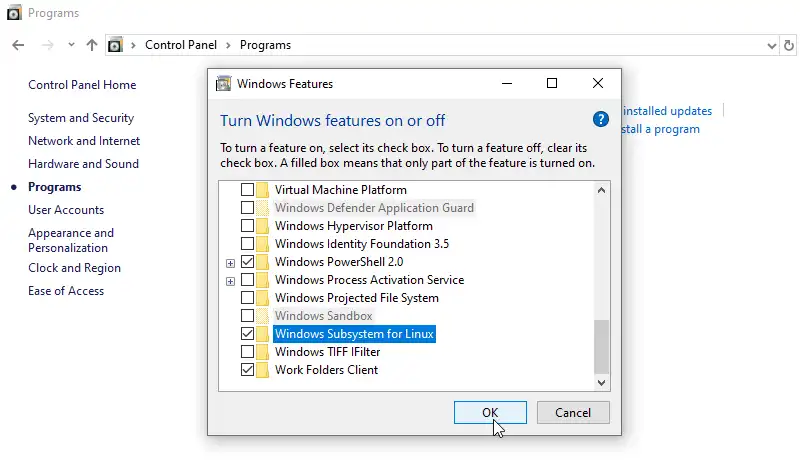The image size is (800, 465).
Task: Select the Windows TIFF IFilter label
Action: pos(328,352)
